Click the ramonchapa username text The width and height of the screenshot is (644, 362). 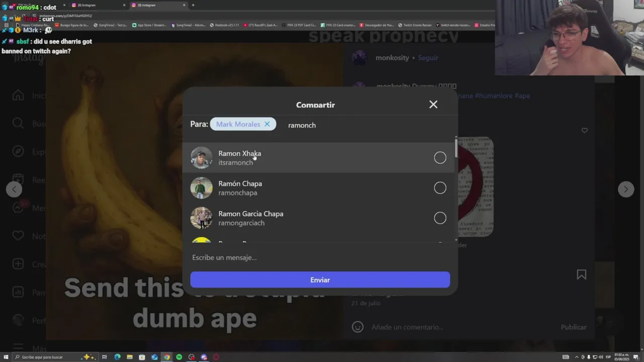(x=237, y=193)
